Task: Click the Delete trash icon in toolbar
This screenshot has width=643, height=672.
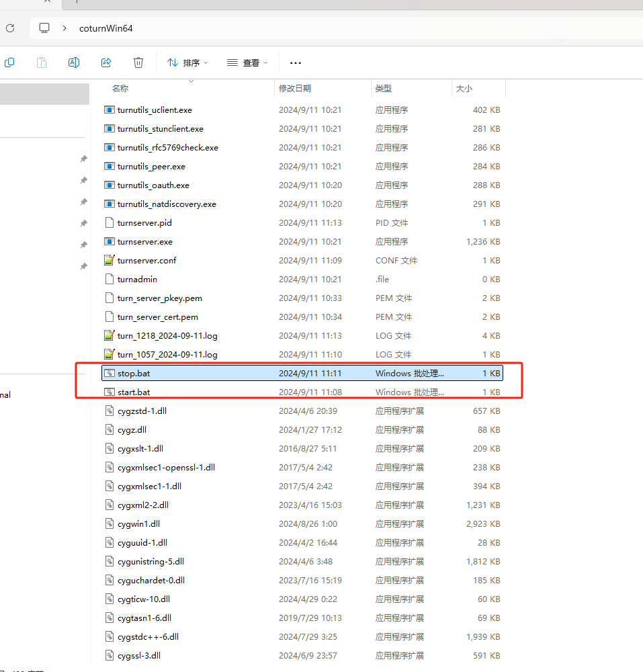Action: [138, 62]
